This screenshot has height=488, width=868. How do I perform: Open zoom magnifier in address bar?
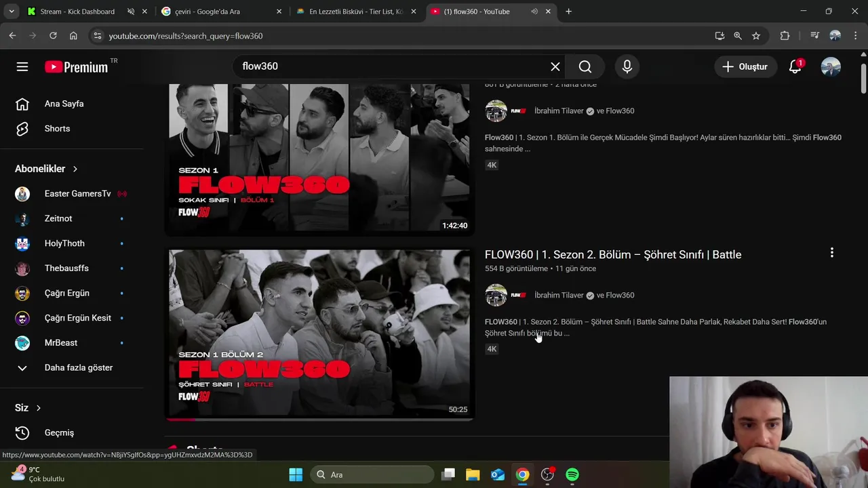pos(738,36)
